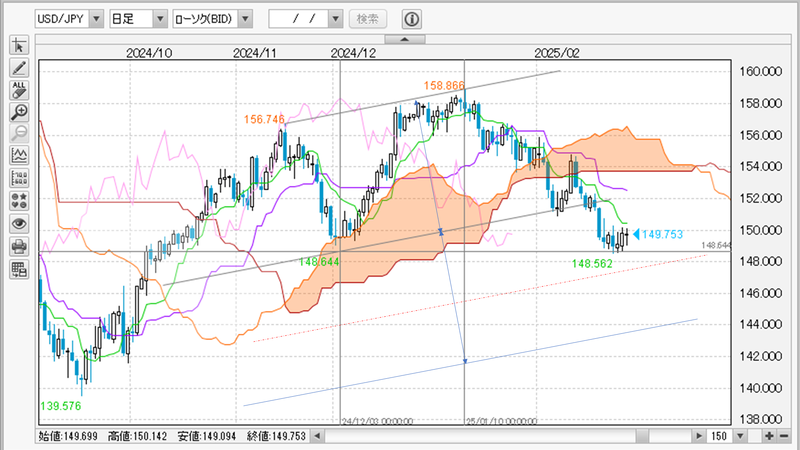This screenshot has width=800, height=450.
Task: Open the price data list icon
Action: 19,178
